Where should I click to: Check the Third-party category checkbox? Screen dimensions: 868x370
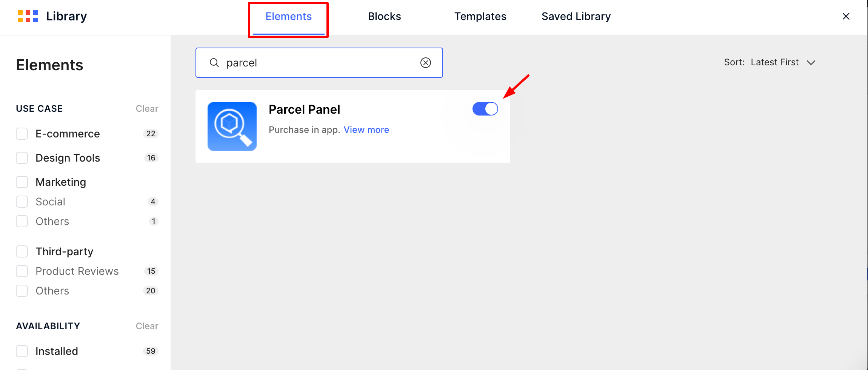click(22, 251)
